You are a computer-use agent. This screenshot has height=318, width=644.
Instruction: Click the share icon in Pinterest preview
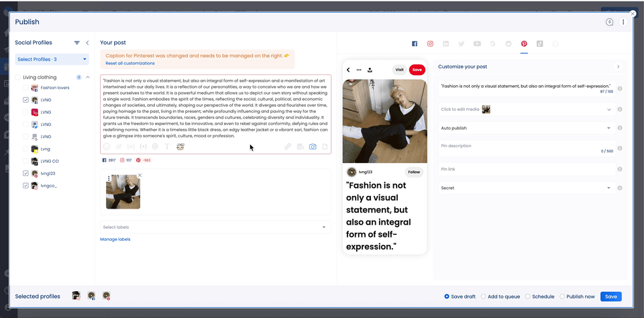click(370, 70)
